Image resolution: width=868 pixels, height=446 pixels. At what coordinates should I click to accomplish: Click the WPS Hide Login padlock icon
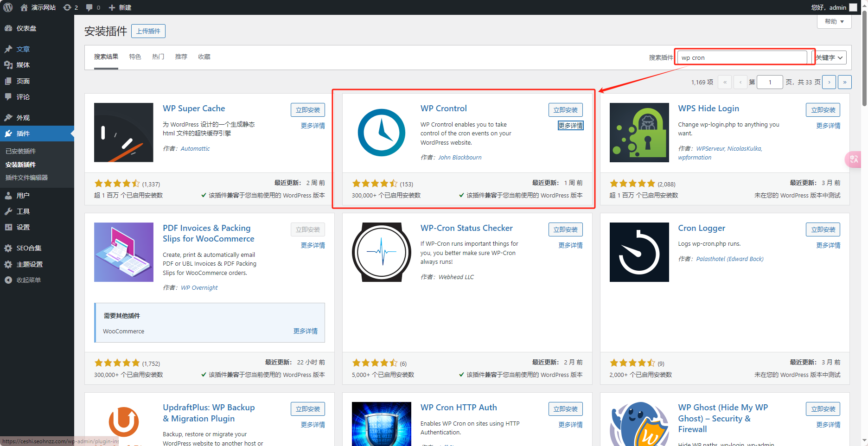tap(639, 133)
